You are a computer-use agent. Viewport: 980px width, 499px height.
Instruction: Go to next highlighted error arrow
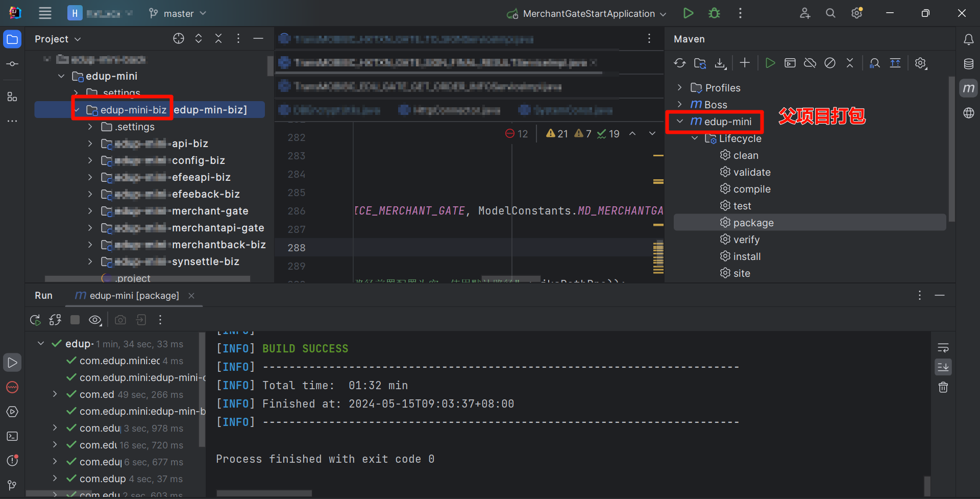[x=652, y=133]
